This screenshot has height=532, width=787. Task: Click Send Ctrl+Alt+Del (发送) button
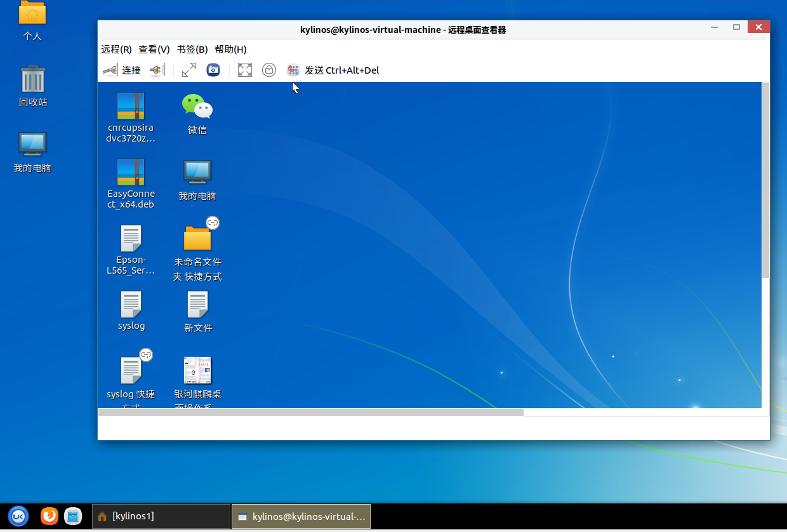(333, 70)
